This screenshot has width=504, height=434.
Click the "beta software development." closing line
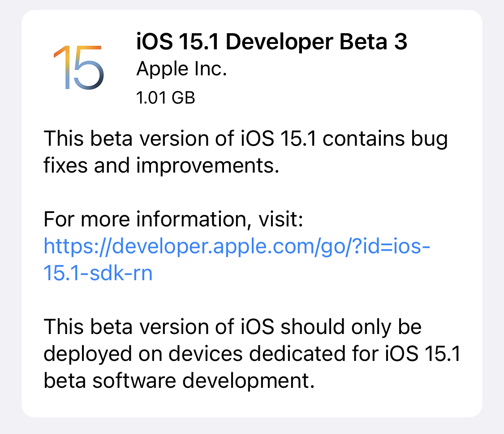(x=177, y=381)
